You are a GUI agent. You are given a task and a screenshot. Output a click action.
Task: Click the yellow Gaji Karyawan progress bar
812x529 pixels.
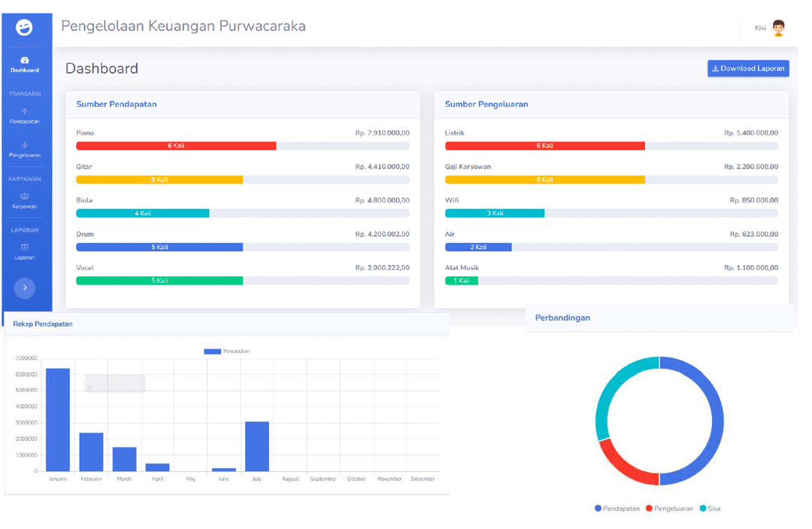click(544, 180)
